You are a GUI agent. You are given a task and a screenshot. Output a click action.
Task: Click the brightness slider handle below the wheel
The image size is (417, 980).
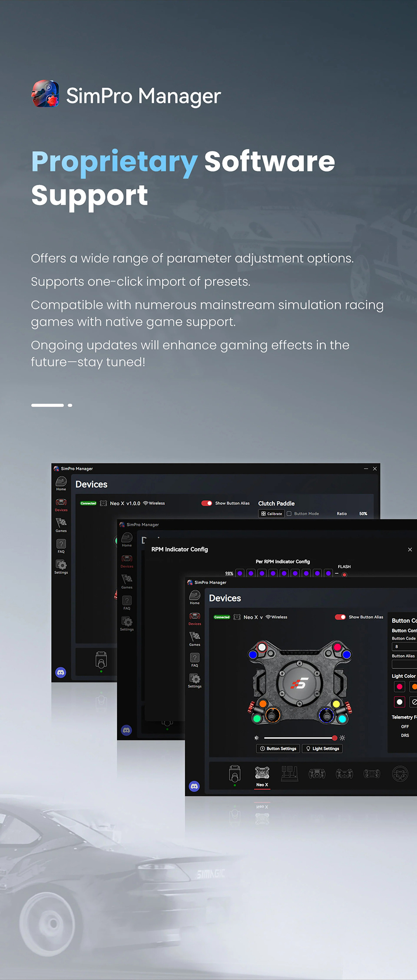coord(334,738)
